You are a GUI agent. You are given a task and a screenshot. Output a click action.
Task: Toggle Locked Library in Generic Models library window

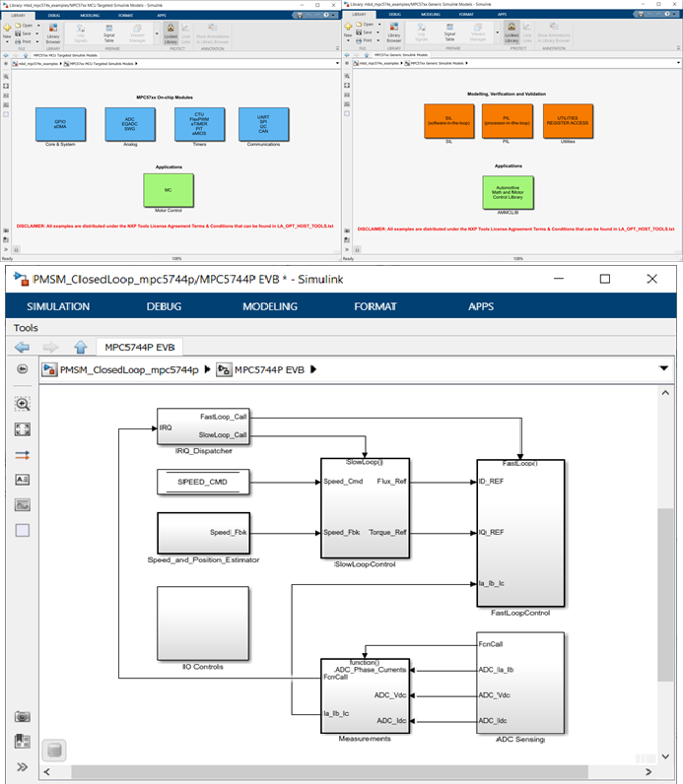[512, 33]
